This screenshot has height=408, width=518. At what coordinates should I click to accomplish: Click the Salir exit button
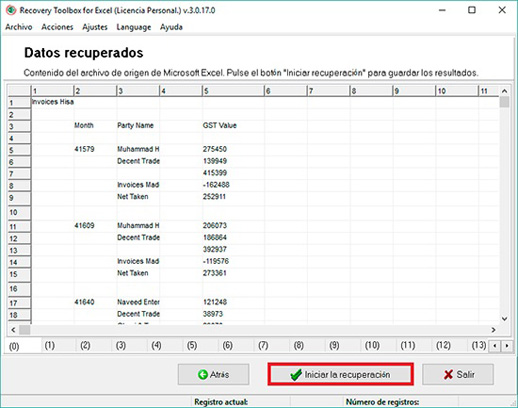458,374
